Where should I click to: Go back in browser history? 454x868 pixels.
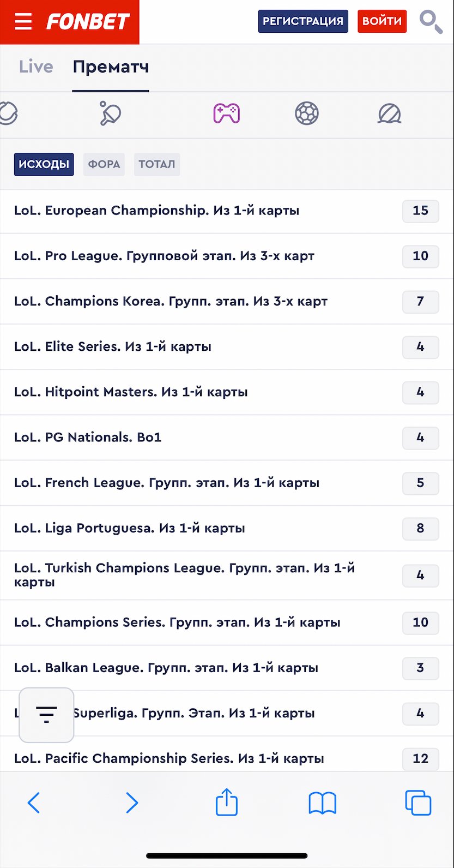click(34, 803)
